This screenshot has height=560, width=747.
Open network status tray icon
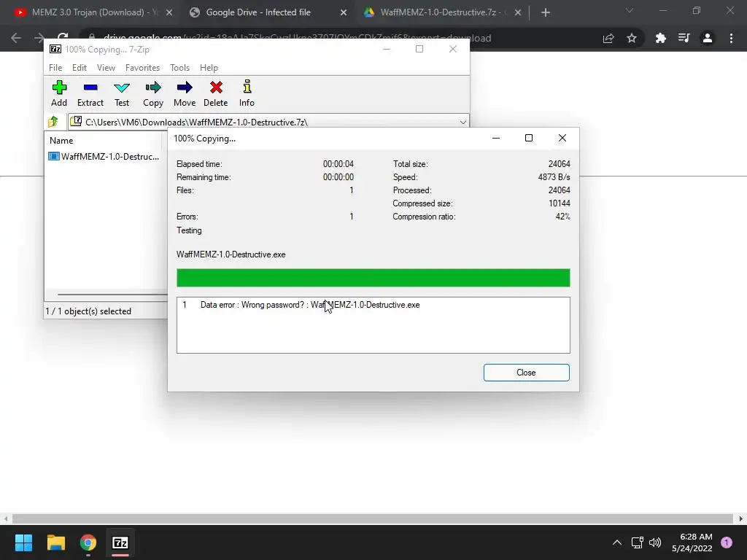[637, 542]
